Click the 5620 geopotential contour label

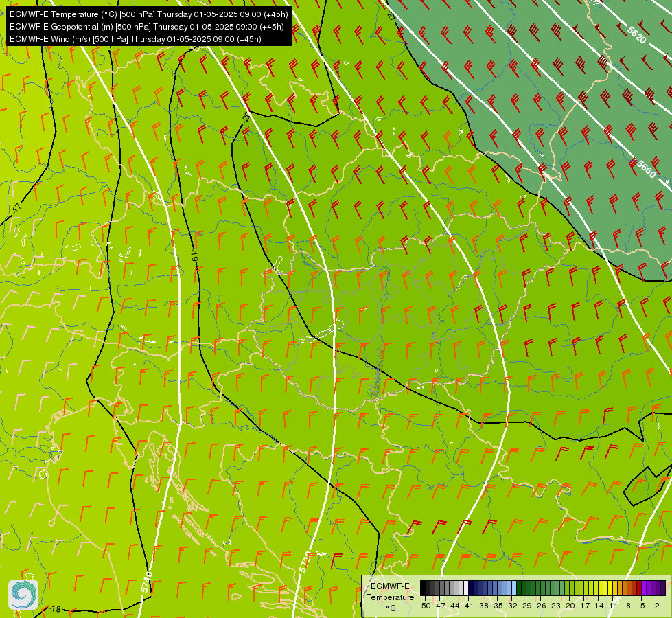coord(636,34)
